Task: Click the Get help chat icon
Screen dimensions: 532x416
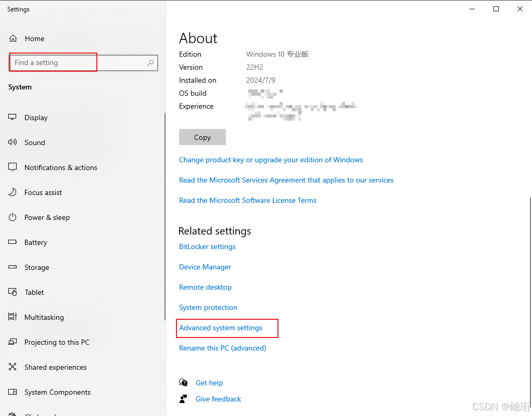Action: [183, 383]
